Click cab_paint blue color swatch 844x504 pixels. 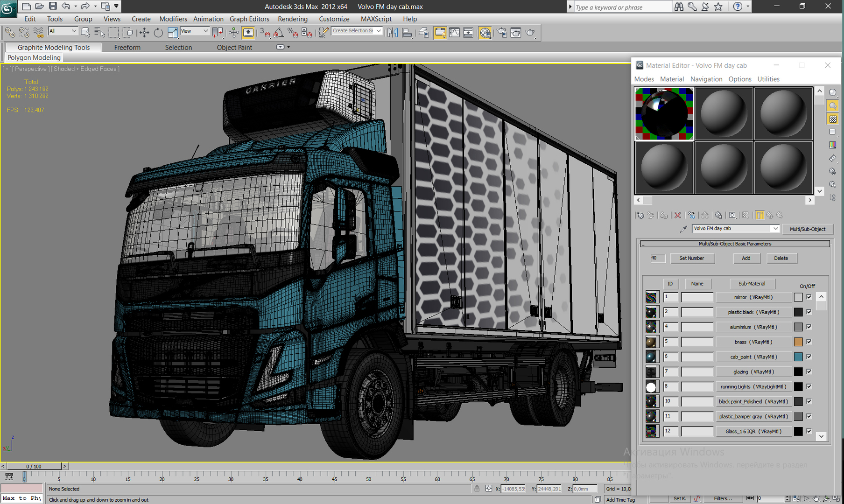pyautogui.click(x=798, y=357)
